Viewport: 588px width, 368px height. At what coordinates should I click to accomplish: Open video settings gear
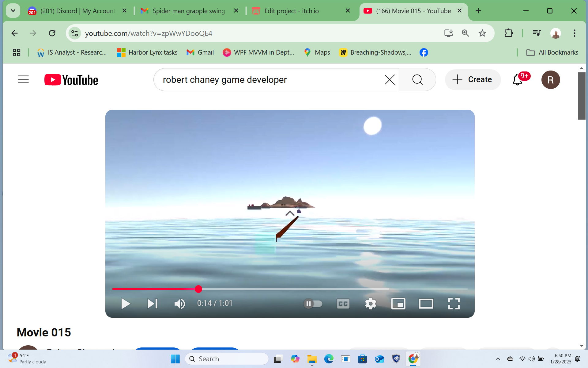pyautogui.click(x=371, y=304)
